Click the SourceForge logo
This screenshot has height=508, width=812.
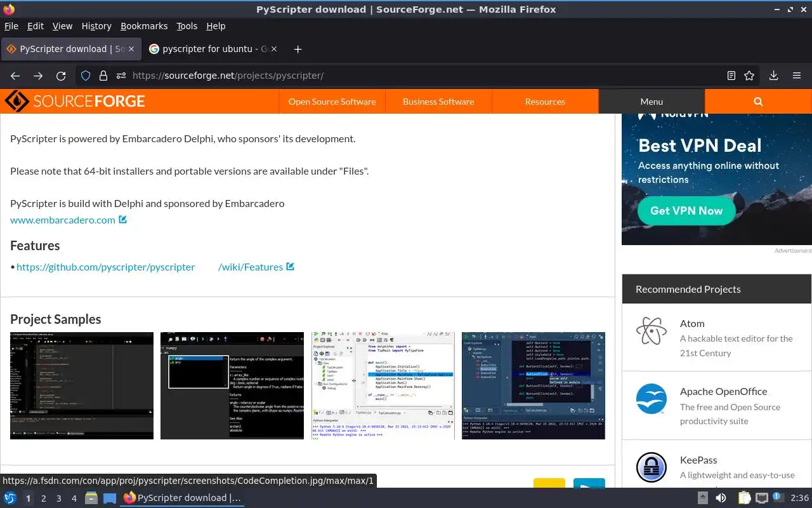pyautogui.click(x=75, y=101)
